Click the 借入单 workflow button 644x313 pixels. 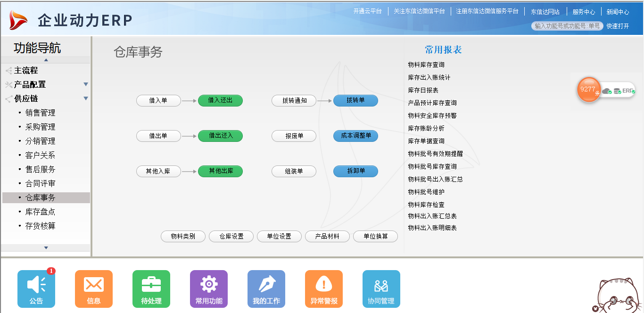(158, 100)
